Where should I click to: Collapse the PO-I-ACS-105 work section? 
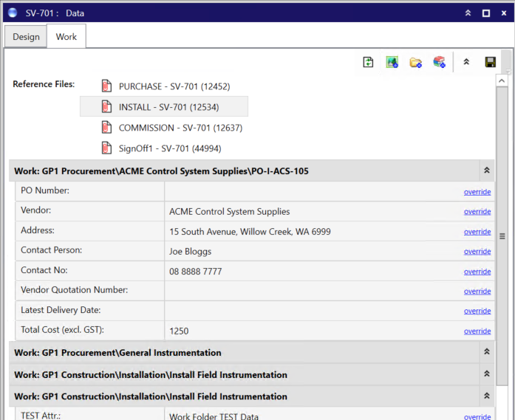pos(486,171)
